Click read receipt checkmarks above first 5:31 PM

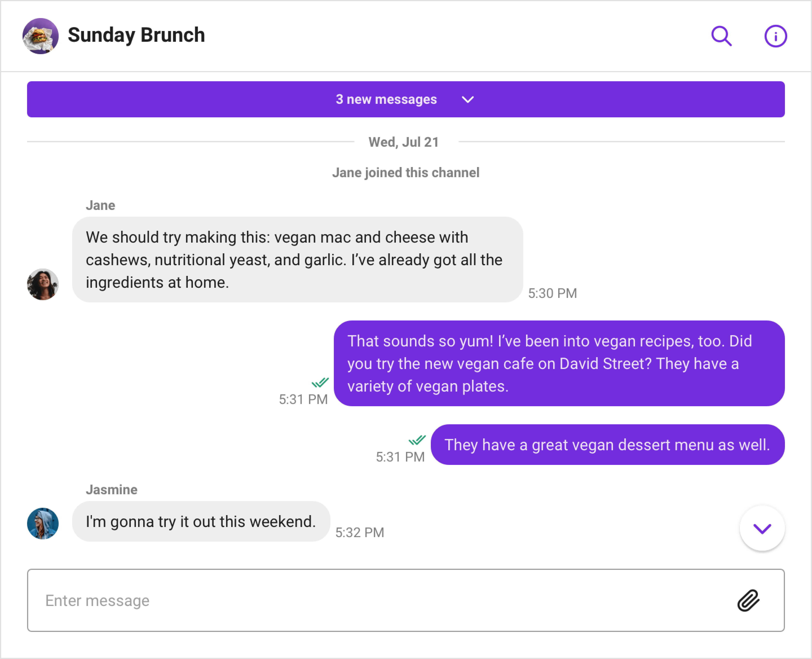click(x=320, y=382)
